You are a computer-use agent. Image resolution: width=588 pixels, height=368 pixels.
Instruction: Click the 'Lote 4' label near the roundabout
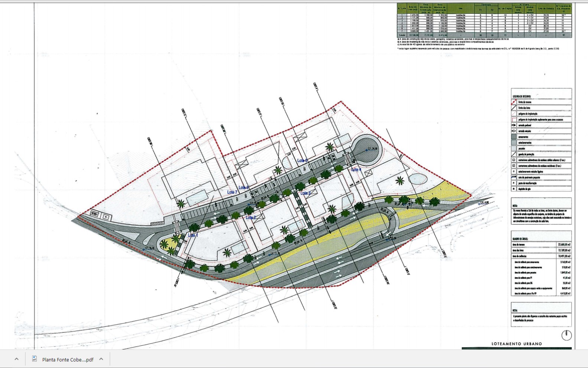click(356, 170)
